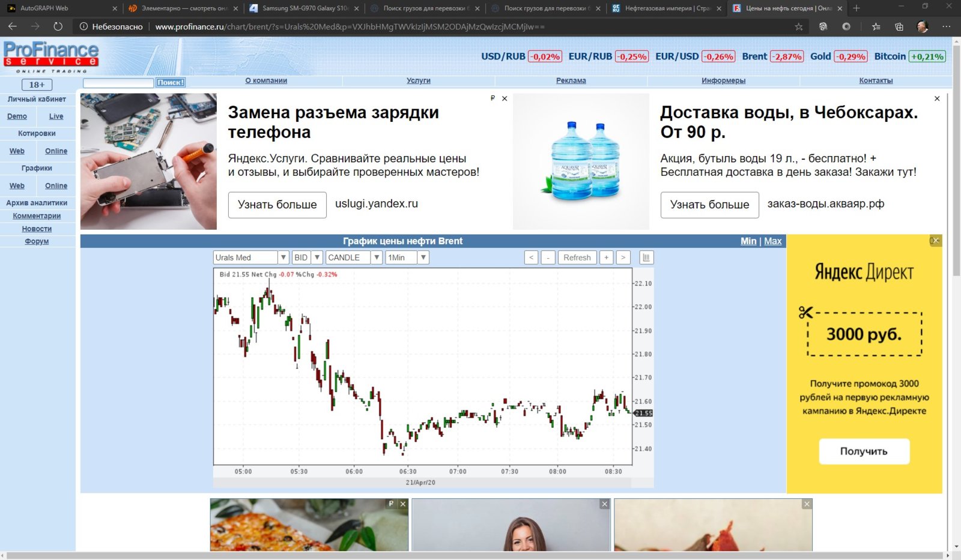Viewport: 961px width, 560px height.
Task: Open the Услуги menu item
Action: coord(418,80)
